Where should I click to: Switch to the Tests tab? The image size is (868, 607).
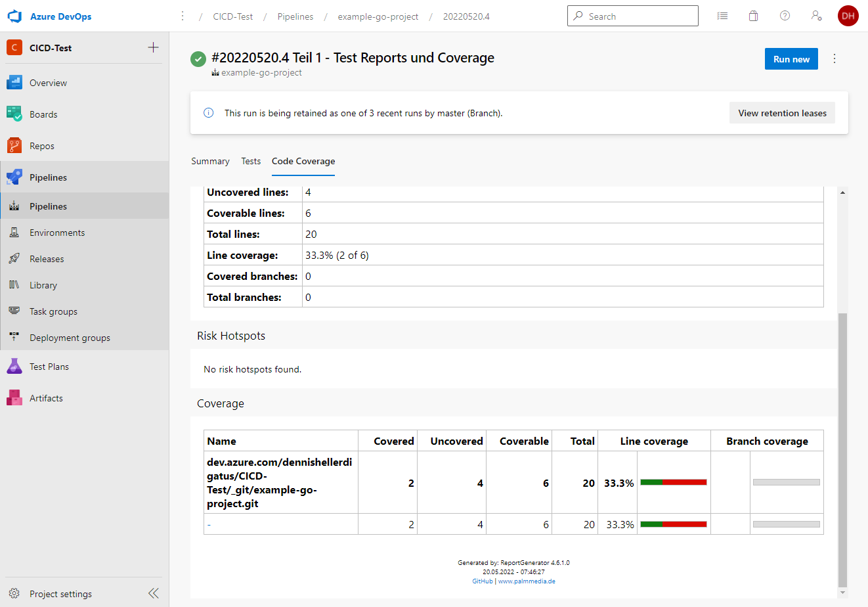click(250, 161)
